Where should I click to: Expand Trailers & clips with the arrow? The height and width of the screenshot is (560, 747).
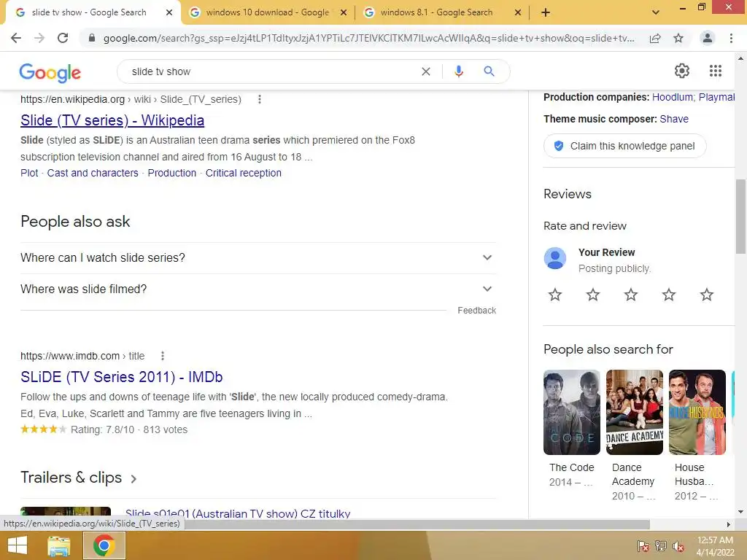[x=134, y=478]
